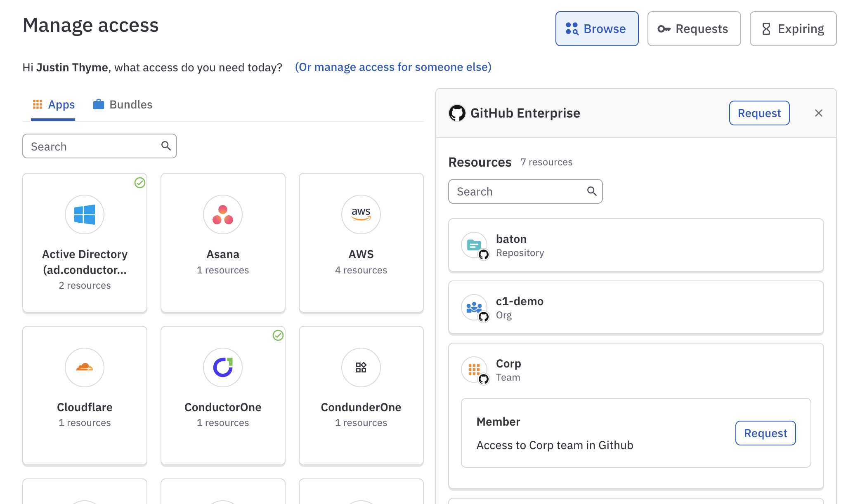Click the '7 resources' count label

click(546, 162)
